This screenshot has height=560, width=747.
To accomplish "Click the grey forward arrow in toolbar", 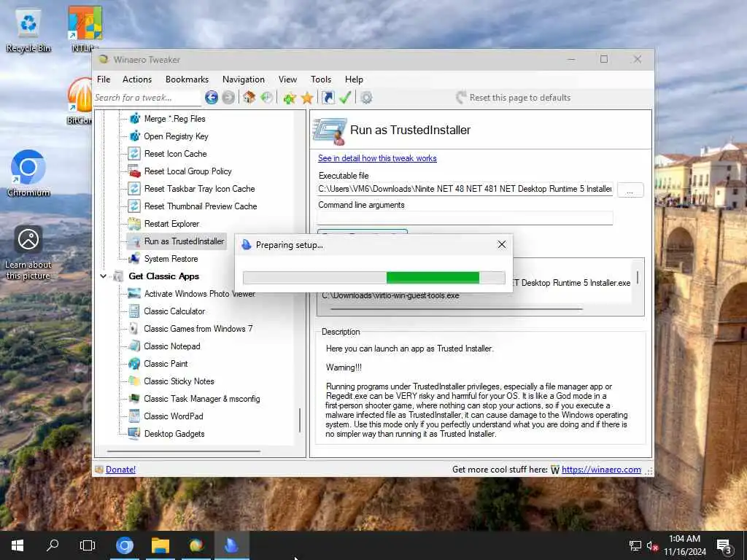I will 228,98.
